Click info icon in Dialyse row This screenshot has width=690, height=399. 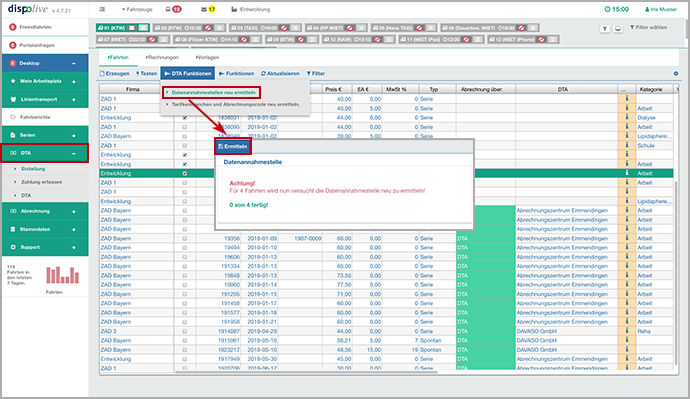click(627, 117)
